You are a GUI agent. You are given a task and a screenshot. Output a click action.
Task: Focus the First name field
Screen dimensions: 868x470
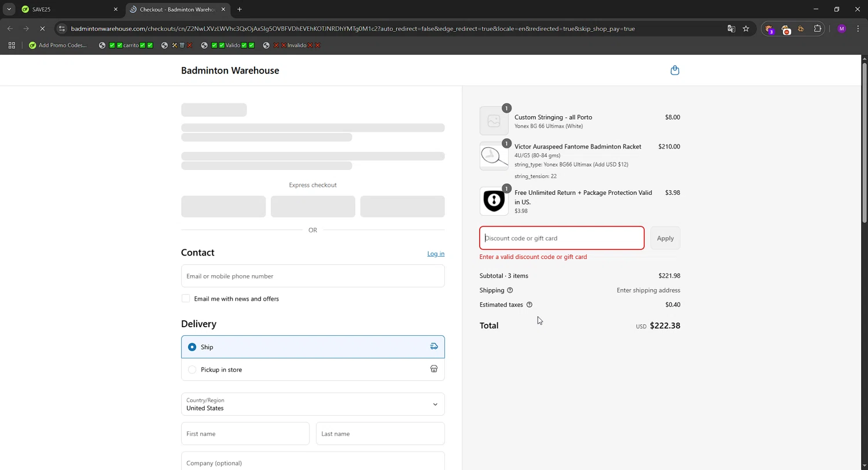(x=245, y=434)
